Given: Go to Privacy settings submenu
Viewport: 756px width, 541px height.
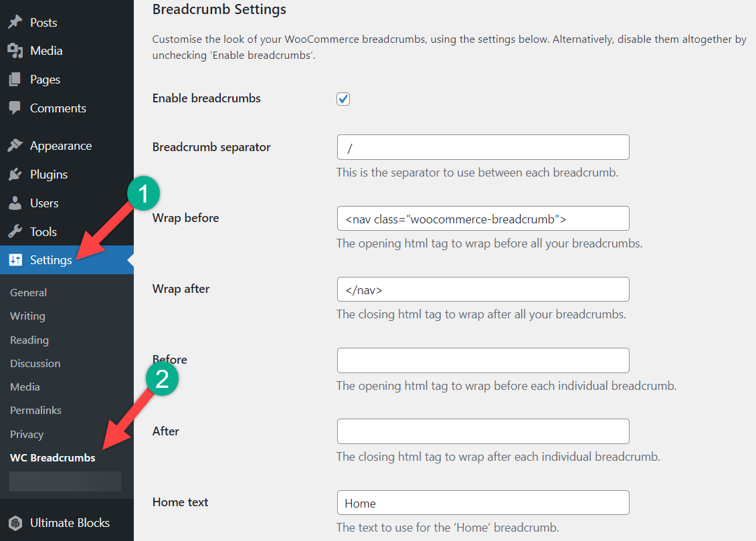Looking at the screenshot, I should (x=27, y=435).
